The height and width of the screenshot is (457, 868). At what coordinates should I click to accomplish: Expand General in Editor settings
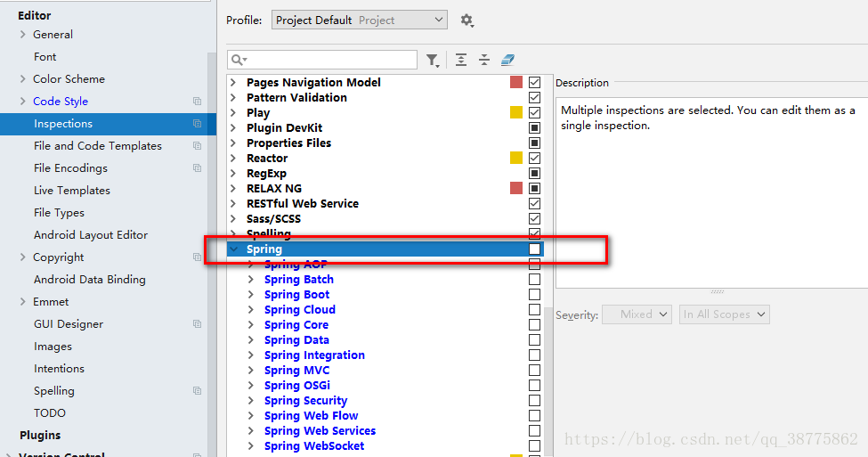click(x=22, y=35)
